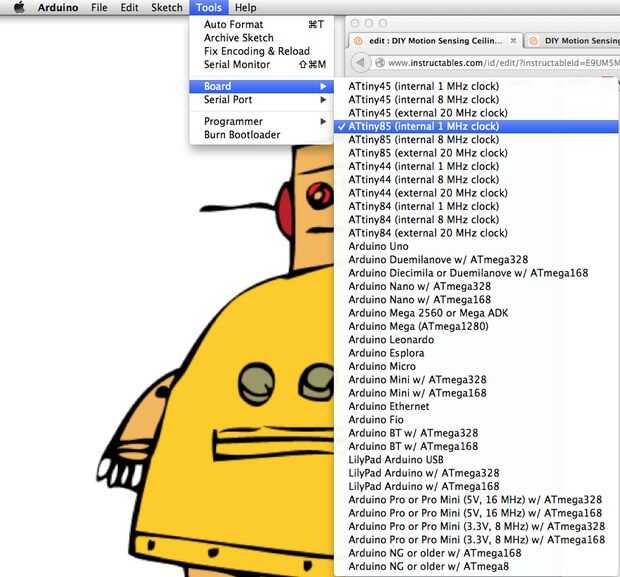Image resolution: width=620 pixels, height=577 pixels.
Task: Choose Pro Mini (5V, 16 MHz) w/ ATmega168
Action: (x=476, y=513)
